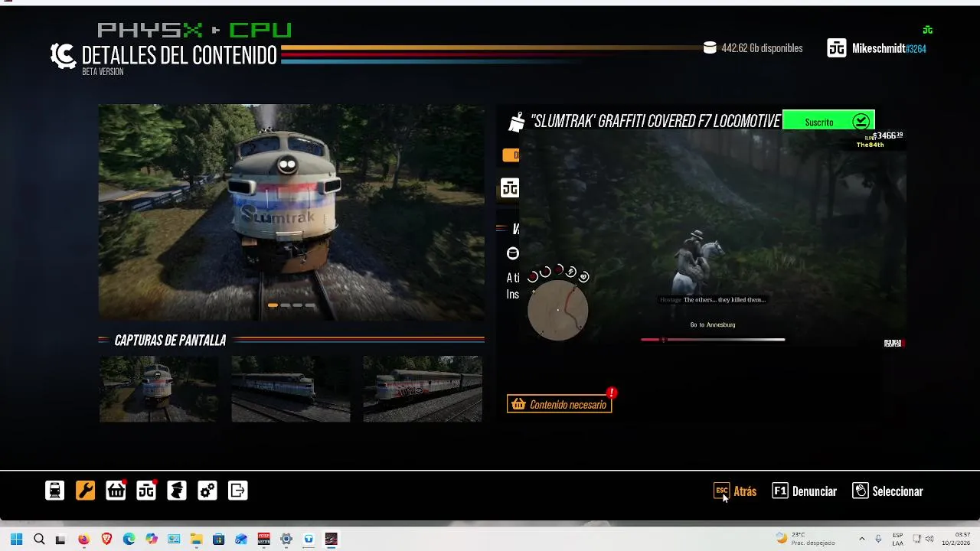Click the ESC key icon
980x551 pixels.
(x=721, y=491)
